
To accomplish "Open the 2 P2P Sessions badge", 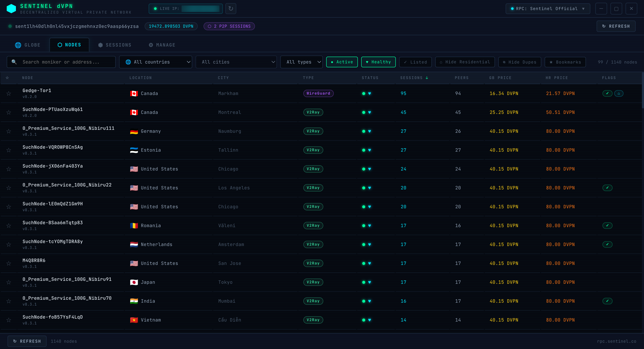I will pos(229,26).
